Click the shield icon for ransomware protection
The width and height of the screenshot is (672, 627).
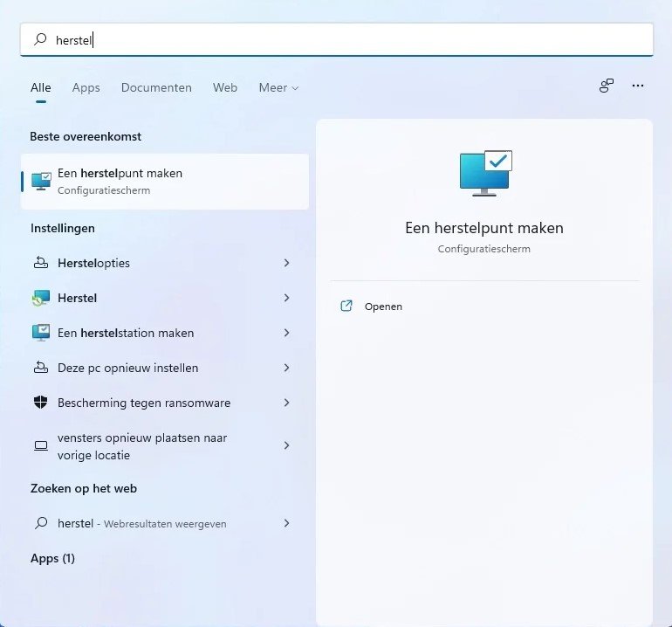pos(41,403)
